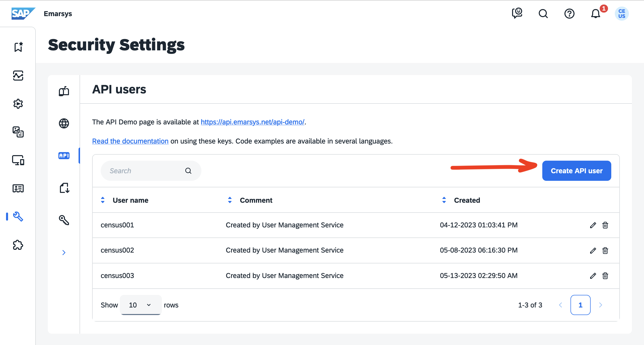Sort table by User name column
This screenshot has width=644, height=345.
click(103, 200)
